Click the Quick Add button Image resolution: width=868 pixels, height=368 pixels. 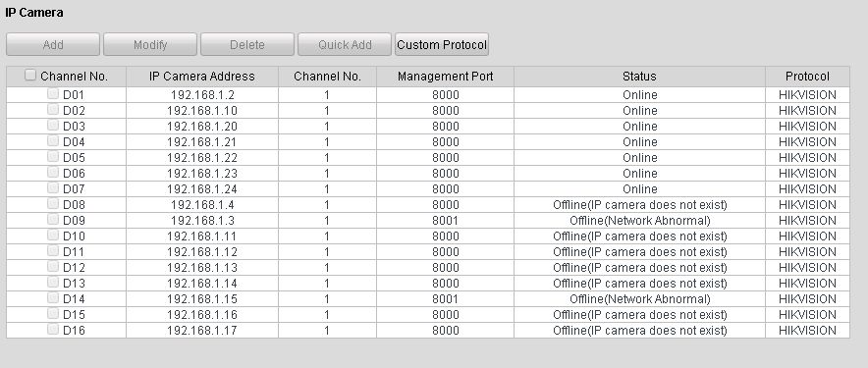tap(345, 45)
